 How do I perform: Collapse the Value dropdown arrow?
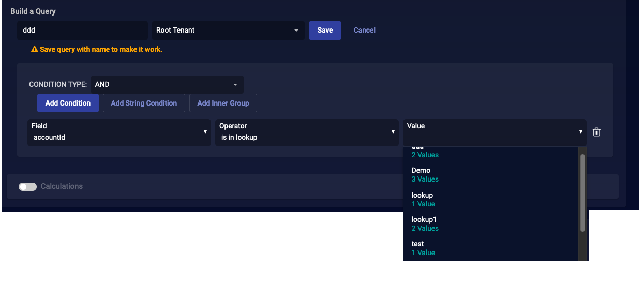point(580,132)
